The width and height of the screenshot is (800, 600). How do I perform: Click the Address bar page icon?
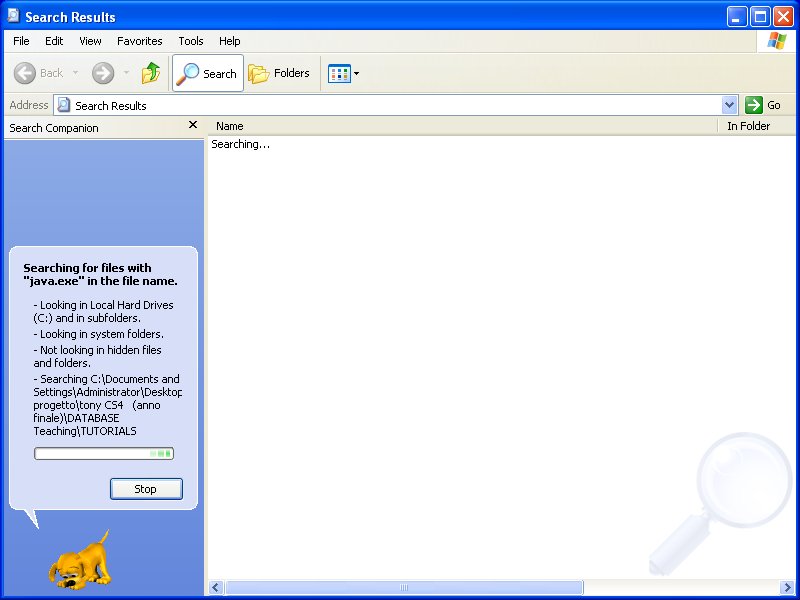(64, 105)
